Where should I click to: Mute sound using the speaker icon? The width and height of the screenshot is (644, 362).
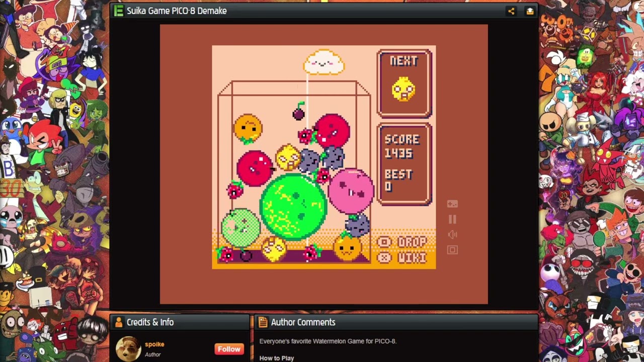tap(452, 234)
